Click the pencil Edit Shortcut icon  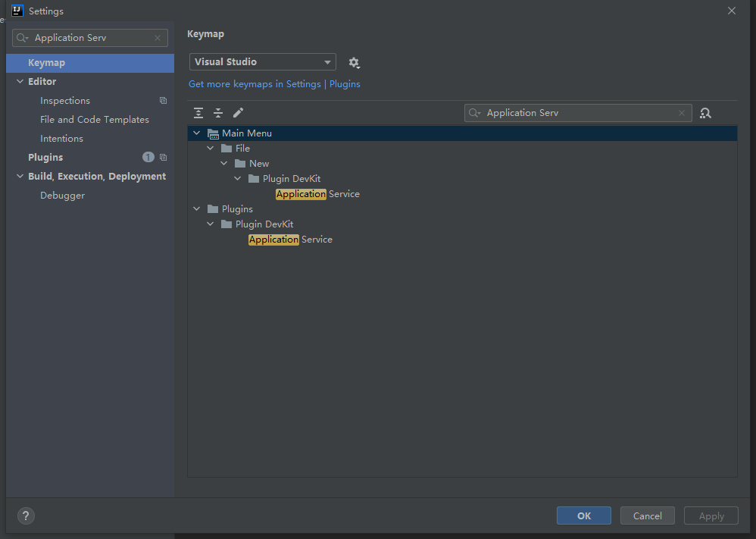pyautogui.click(x=238, y=113)
